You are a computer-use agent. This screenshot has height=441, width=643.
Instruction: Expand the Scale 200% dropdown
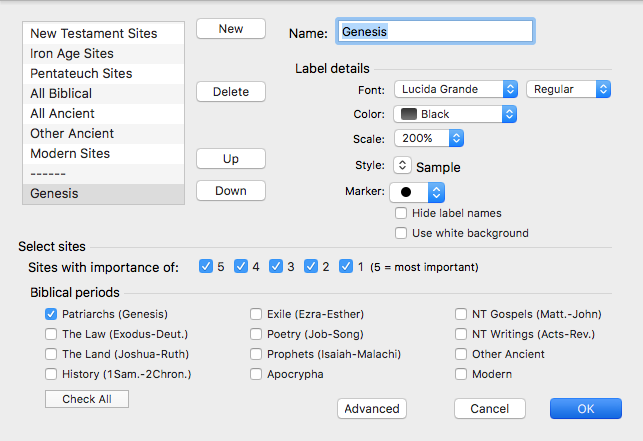pyautogui.click(x=429, y=138)
